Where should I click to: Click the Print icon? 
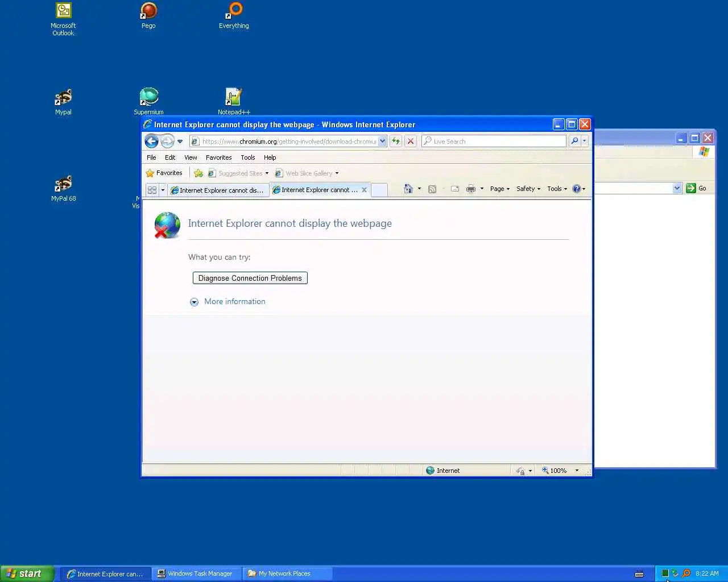[471, 189]
